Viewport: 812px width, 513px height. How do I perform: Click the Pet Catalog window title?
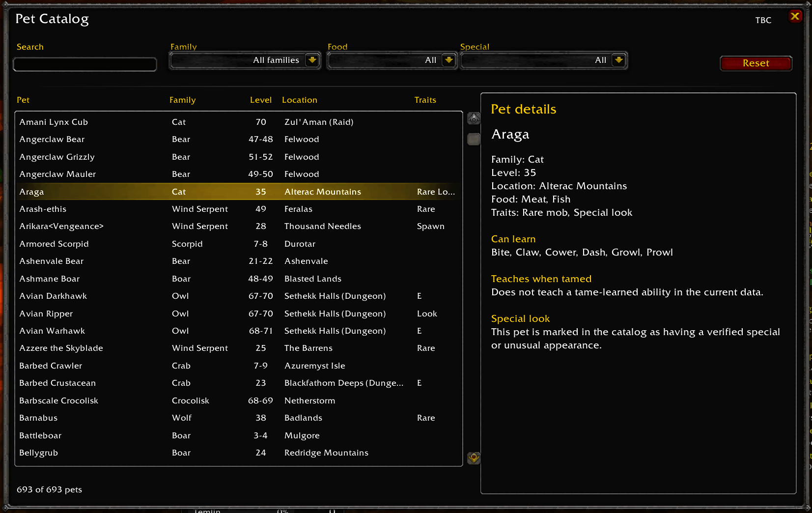pyautogui.click(x=52, y=19)
